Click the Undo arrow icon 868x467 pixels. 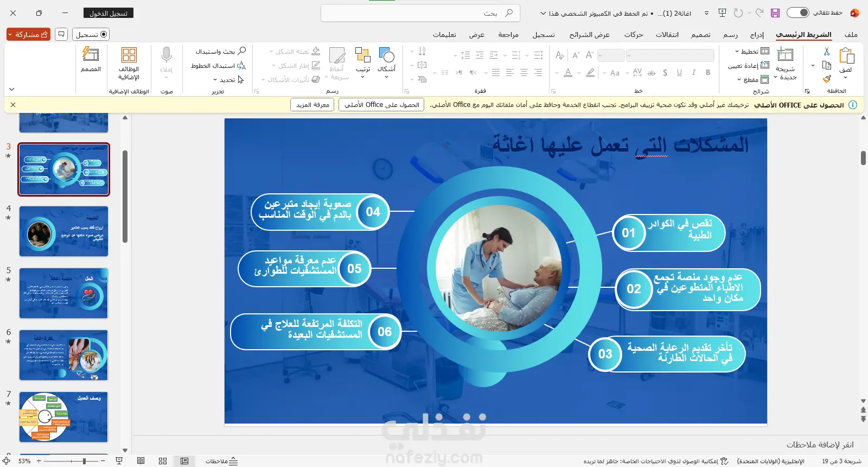(759, 13)
